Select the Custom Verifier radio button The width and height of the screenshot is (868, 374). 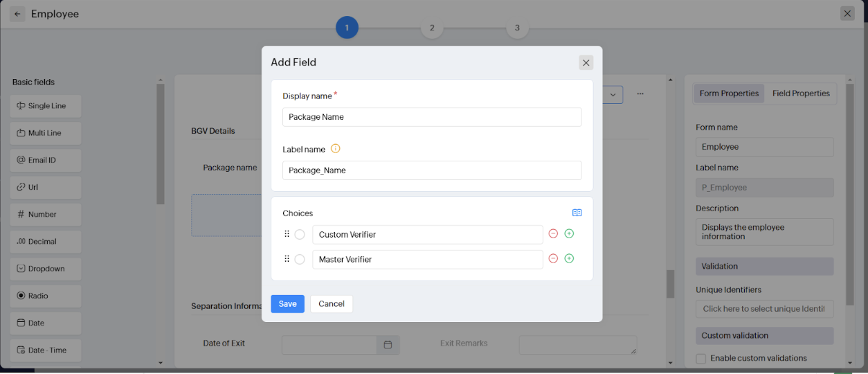pos(300,235)
